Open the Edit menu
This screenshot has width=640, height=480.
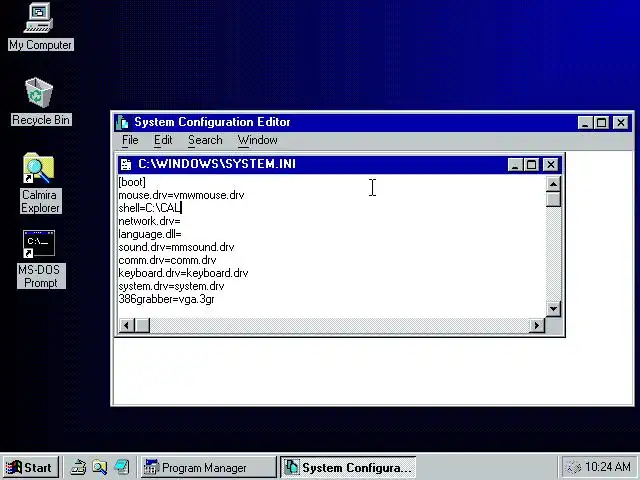[163, 140]
